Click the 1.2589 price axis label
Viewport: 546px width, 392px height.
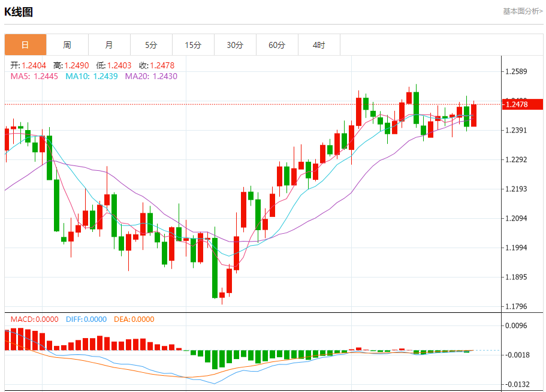516,72
